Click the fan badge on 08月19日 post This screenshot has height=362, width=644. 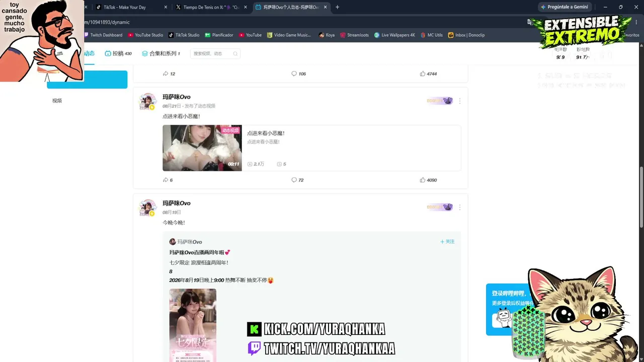pyautogui.click(x=440, y=207)
